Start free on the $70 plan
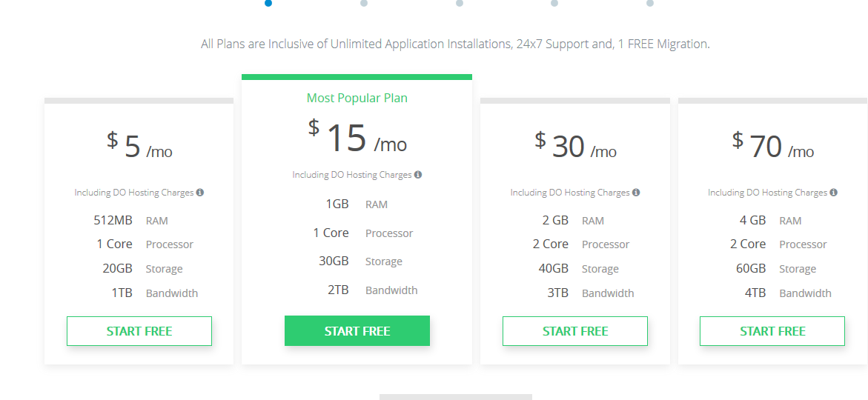This screenshot has height=400, width=868. coord(772,331)
